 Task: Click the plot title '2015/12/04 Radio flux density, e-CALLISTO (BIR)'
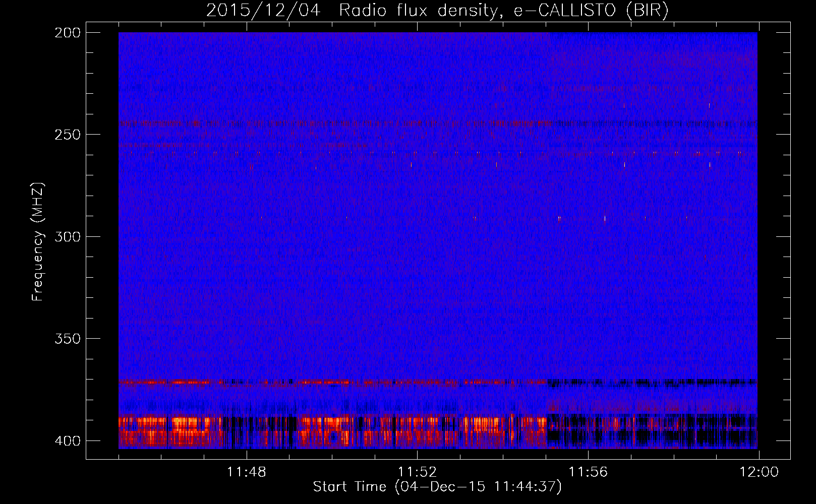(x=437, y=10)
